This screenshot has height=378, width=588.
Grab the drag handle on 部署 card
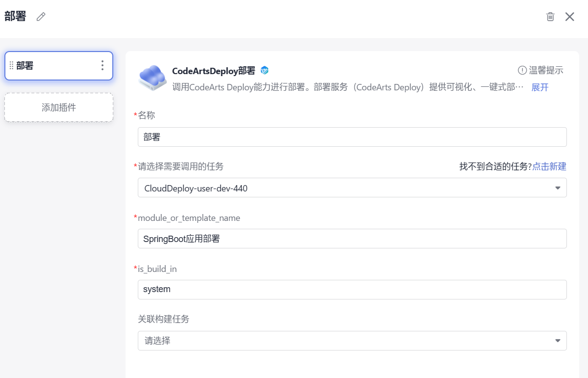click(11, 66)
